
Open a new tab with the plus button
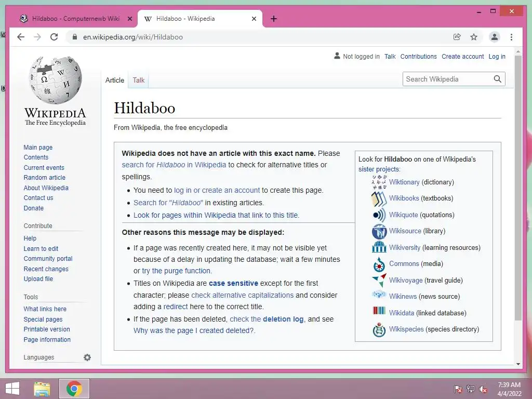tap(274, 19)
